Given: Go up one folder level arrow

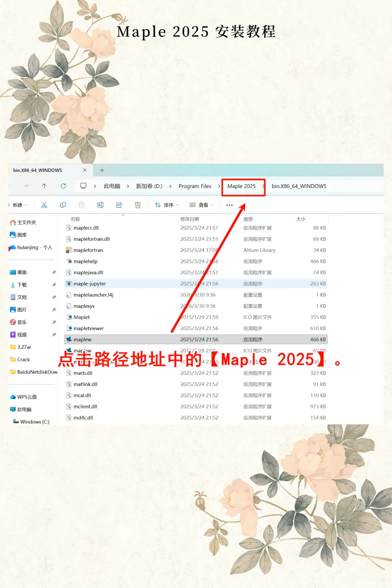Looking at the screenshot, I should point(44,186).
